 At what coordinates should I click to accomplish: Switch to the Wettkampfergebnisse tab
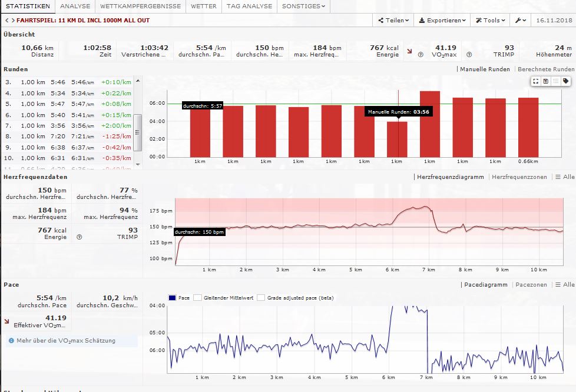(140, 6)
